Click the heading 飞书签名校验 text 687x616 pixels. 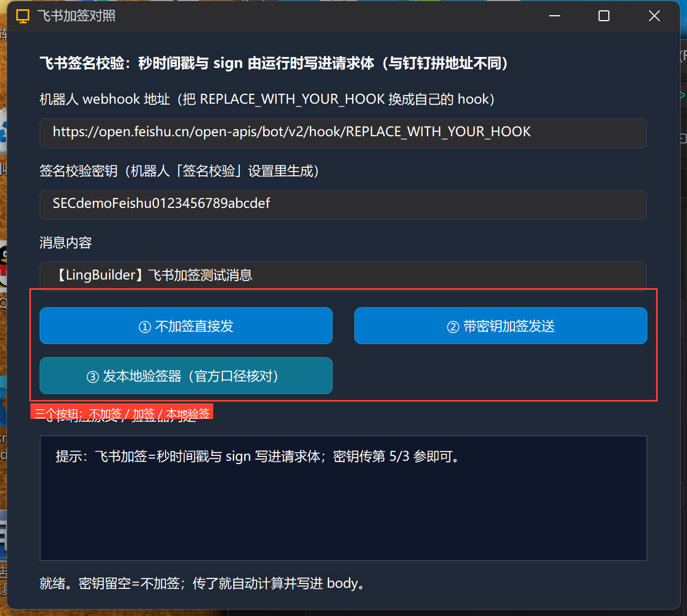click(x=274, y=63)
